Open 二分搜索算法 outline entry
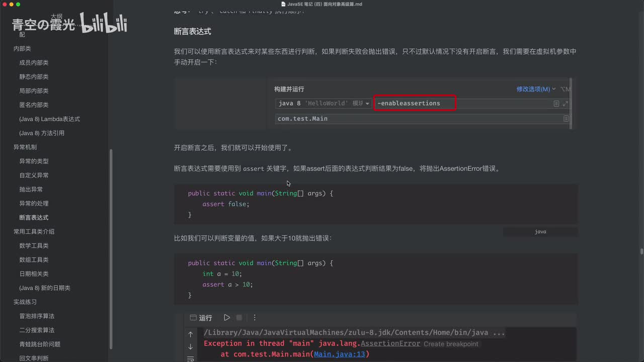Viewport: 644px width, 362px height. (x=37, y=330)
